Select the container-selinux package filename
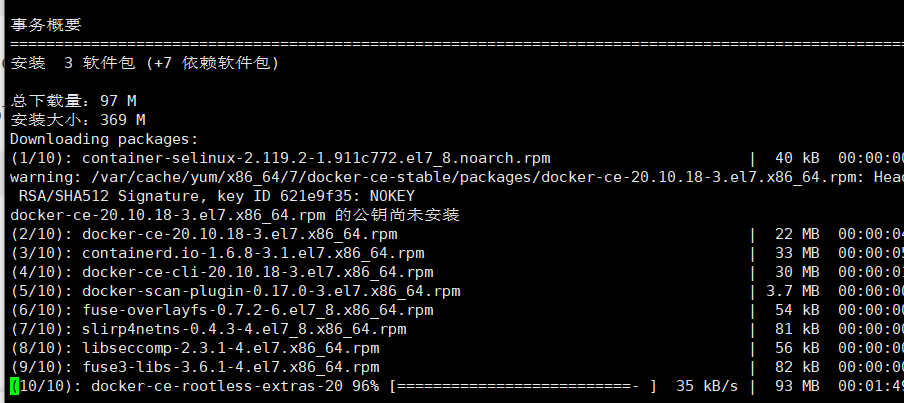 click(x=316, y=158)
